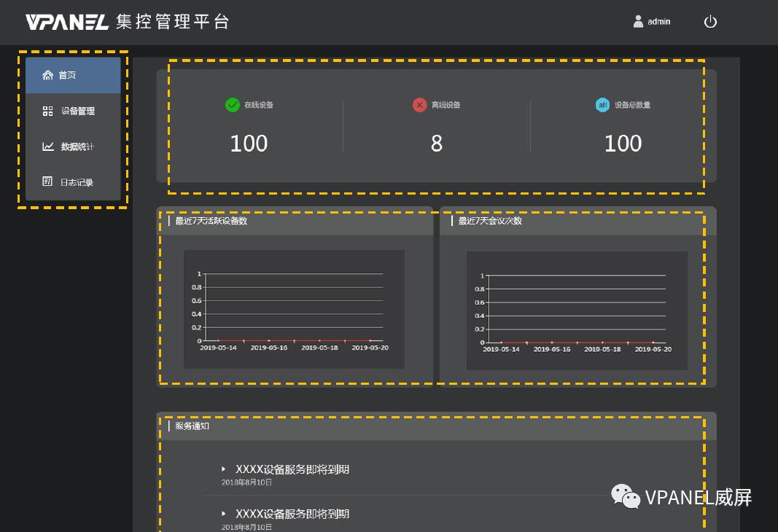Click the 最近7天会议次数 chart area
This screenshot has width=778, height=532.
pos(577,310)
